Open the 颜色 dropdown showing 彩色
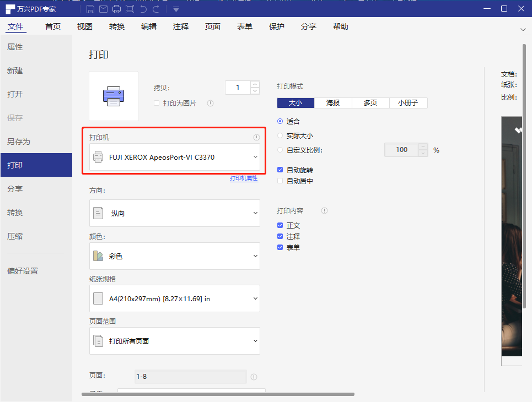532x402 pixels. pos(174,256)
